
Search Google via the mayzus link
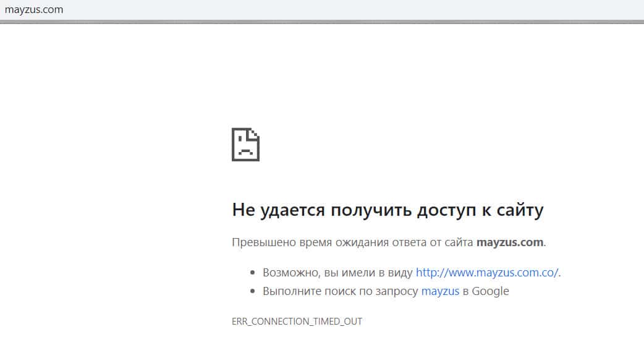click(x=440, y=291)
